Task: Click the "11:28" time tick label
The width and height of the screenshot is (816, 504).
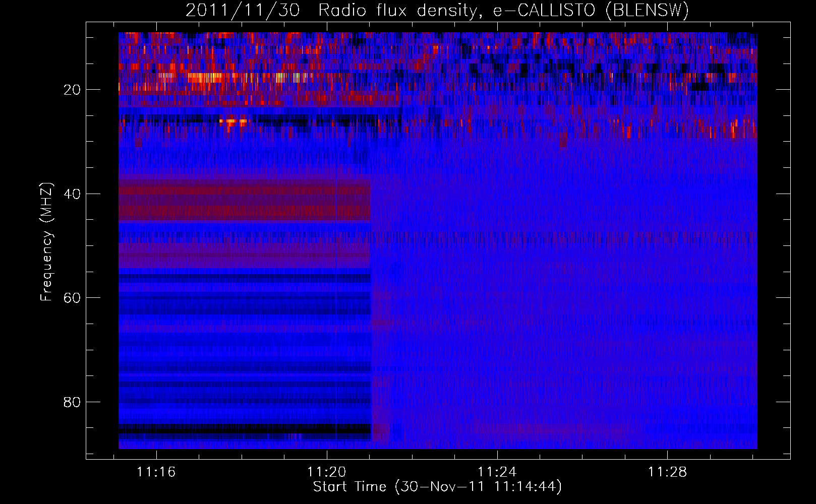Action: [667, 472]
